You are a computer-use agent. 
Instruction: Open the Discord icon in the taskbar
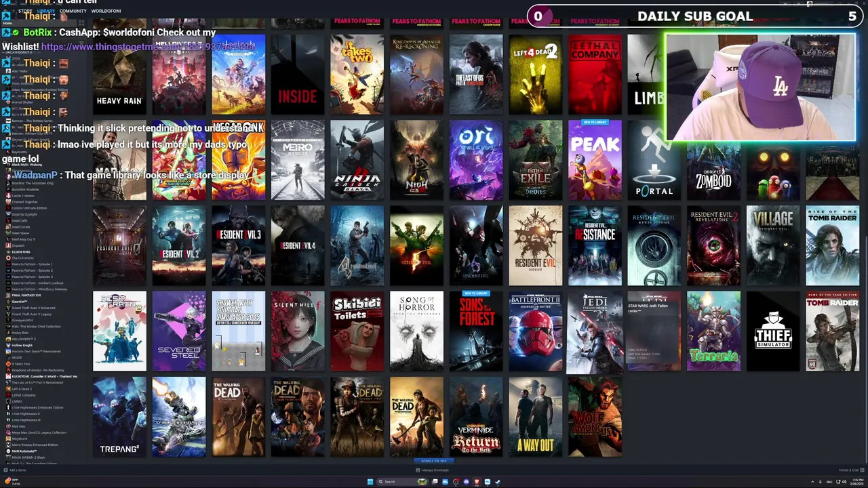coord(467,482)
